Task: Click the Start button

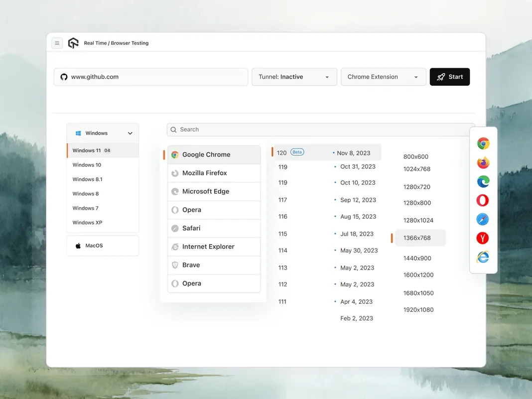Action: pos(449,77)
